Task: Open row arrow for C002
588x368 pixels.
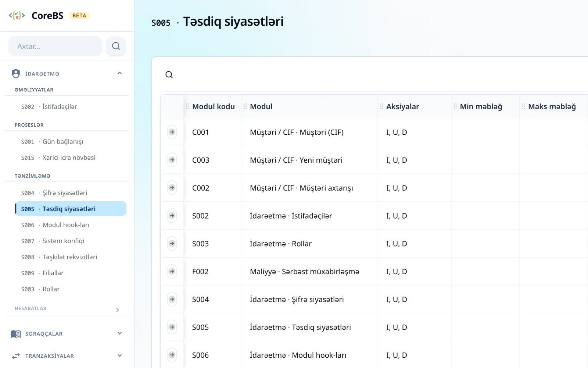Action: click(172, 188)
